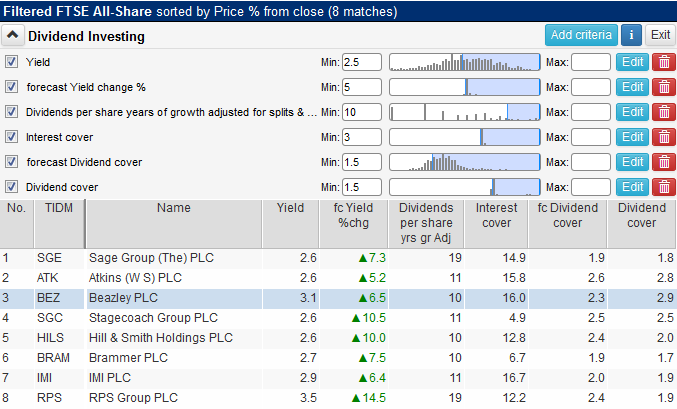The width and height of the screenshot is (677, 409).
Task: Delete the Dividends per share growth criterion
Action: 664,112
